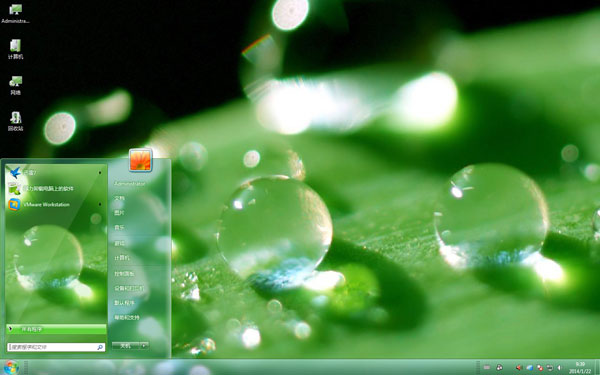Open 文档 in the Start menu
The image size is (600, 375).
(x=119, y=198)
